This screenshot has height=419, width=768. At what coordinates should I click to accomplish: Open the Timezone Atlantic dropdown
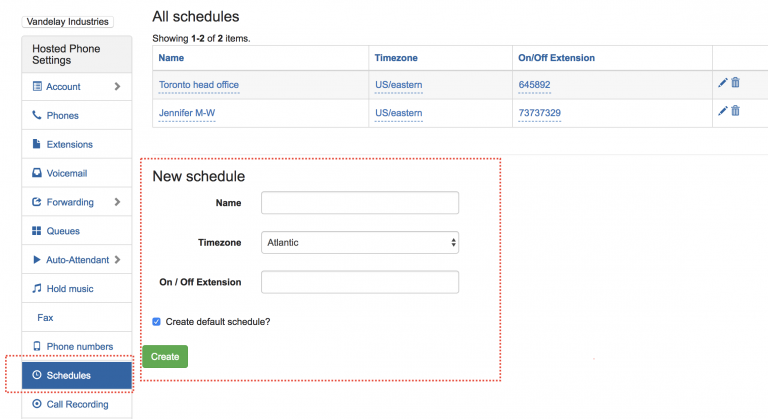360,243
